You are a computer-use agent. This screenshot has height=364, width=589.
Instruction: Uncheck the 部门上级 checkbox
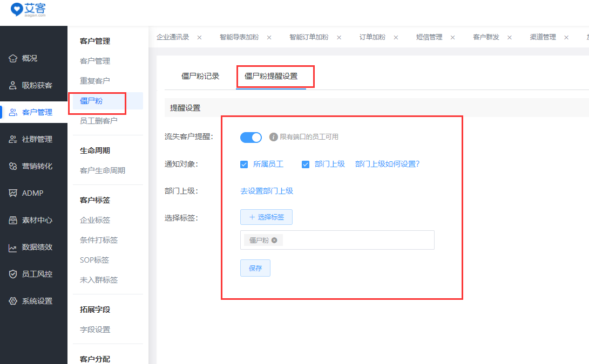point(306,164)
